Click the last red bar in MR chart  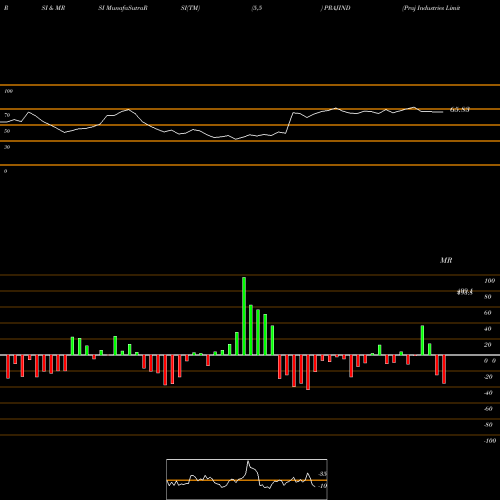click(x=444, y=369)
